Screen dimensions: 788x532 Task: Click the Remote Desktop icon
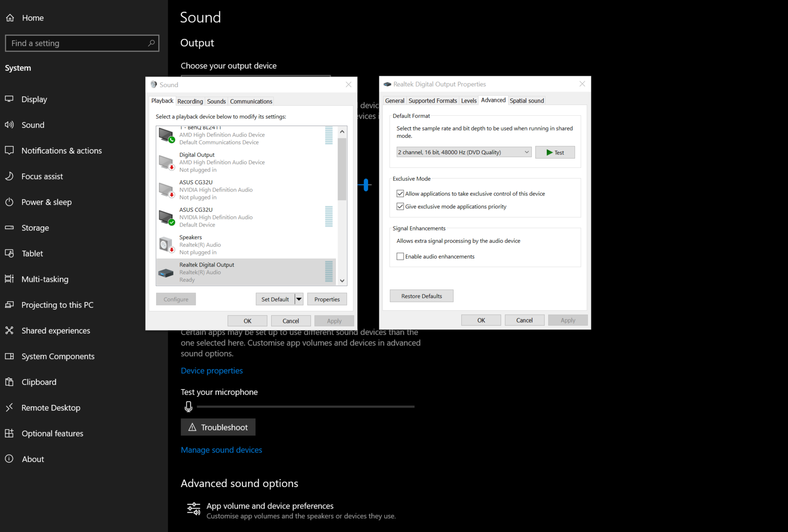[9, 407]
